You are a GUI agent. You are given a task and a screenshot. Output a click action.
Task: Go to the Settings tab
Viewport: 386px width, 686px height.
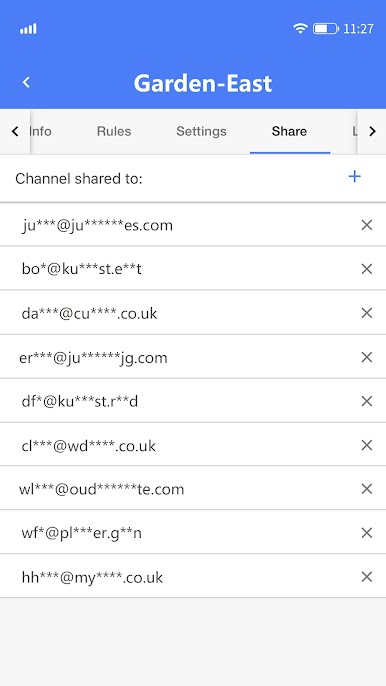pos(201,131)
